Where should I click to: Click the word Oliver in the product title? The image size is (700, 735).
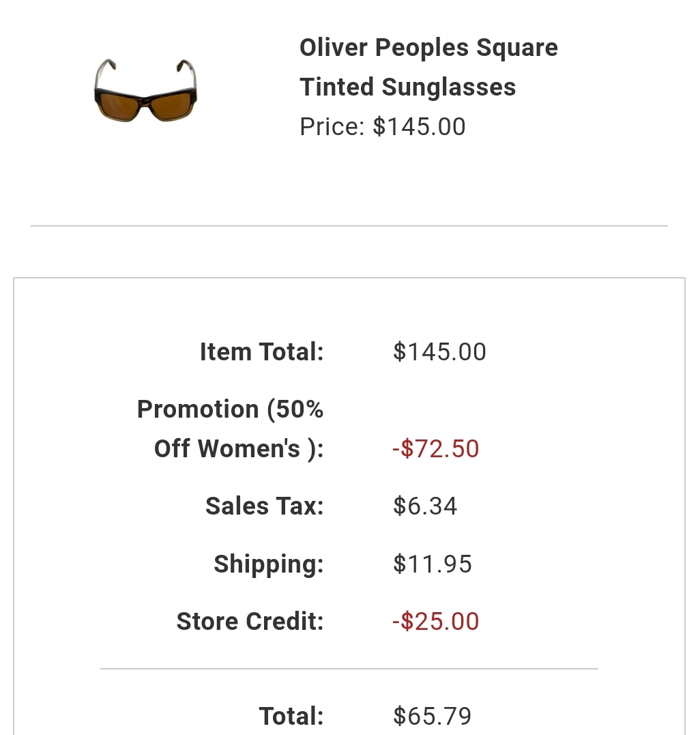[334, 47]
